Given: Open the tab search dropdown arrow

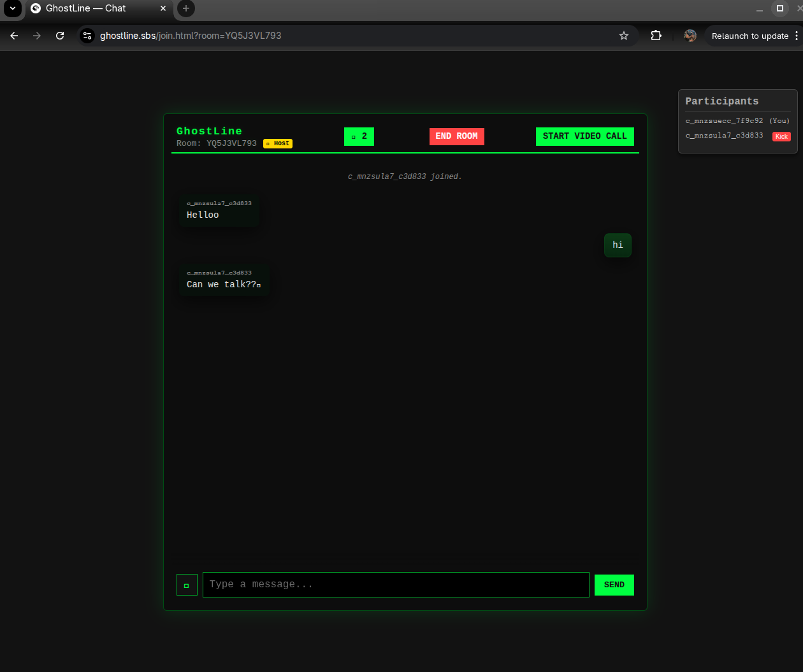Looking at the screenshot, I should 12,8.
